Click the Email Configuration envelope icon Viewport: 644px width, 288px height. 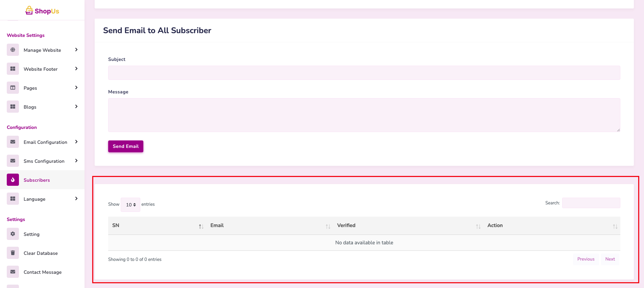(x=13, y=142)
